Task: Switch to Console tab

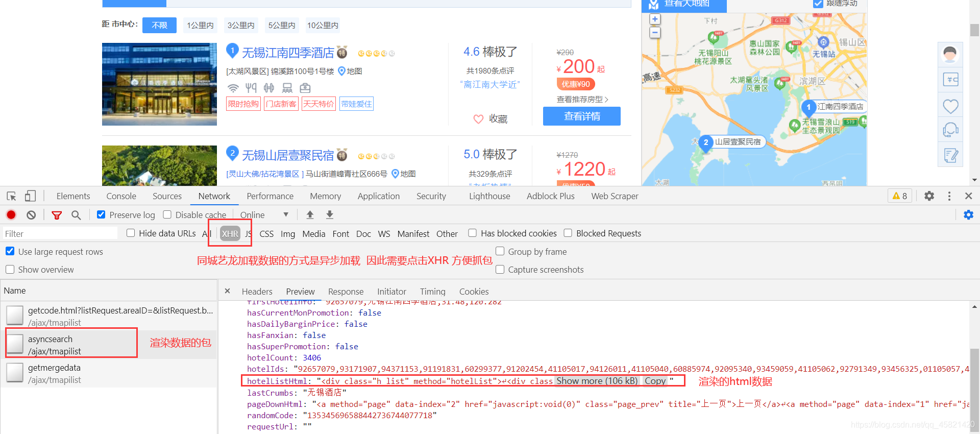Action: [121, 196]
